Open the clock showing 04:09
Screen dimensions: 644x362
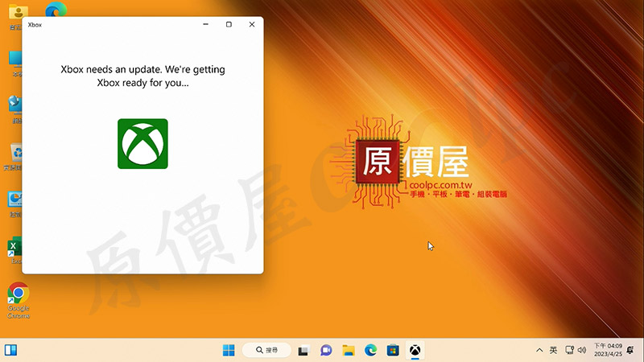point(608,350)
